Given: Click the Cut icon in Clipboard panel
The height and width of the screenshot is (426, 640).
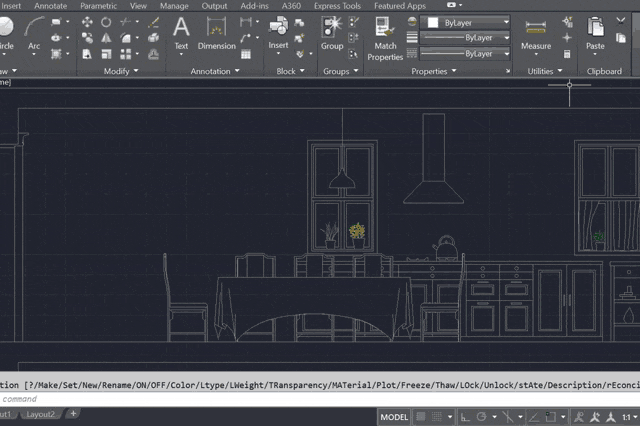Looking at the screenshot, I should (621, 21).
